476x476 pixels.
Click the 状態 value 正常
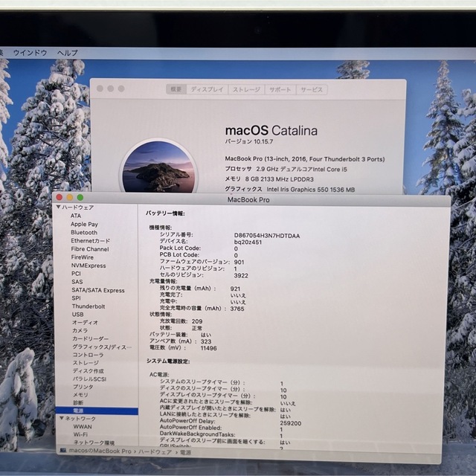(x=197, y=328)
